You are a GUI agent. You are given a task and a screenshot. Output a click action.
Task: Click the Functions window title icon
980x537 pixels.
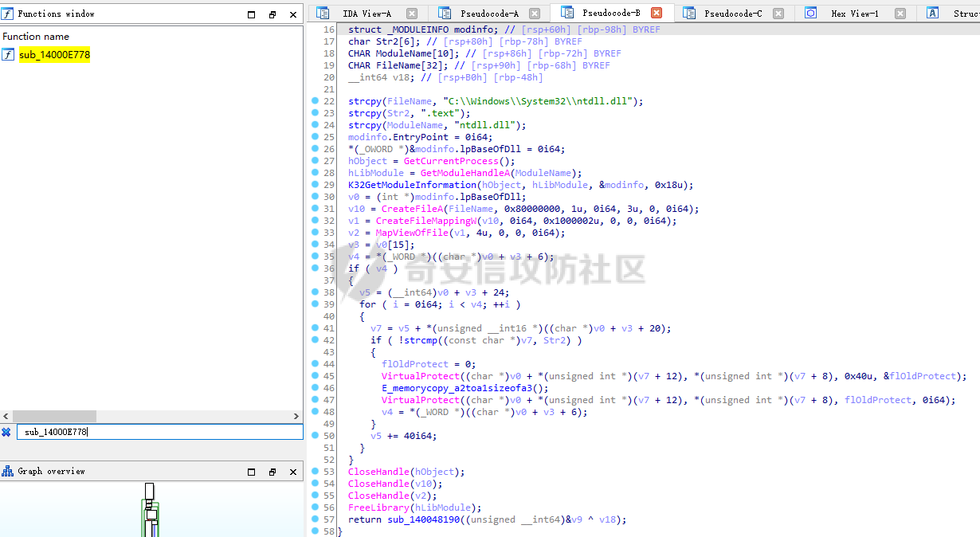point(8,14)
